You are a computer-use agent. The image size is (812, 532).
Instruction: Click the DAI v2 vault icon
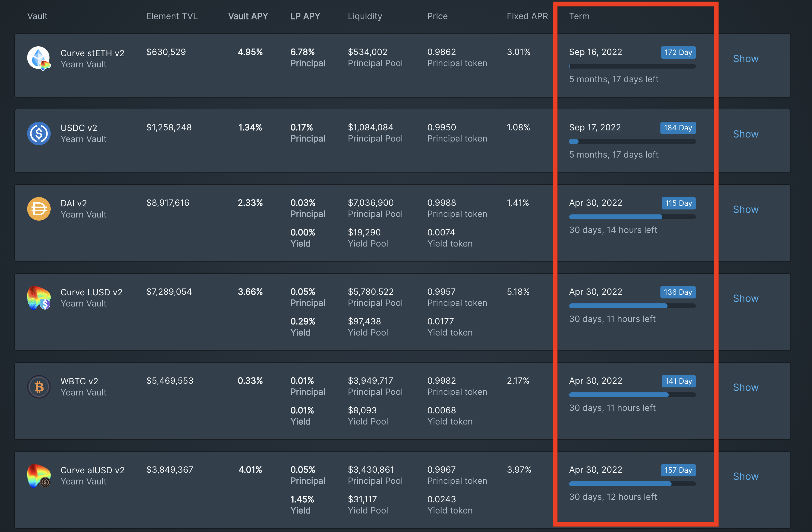(39, 209)
